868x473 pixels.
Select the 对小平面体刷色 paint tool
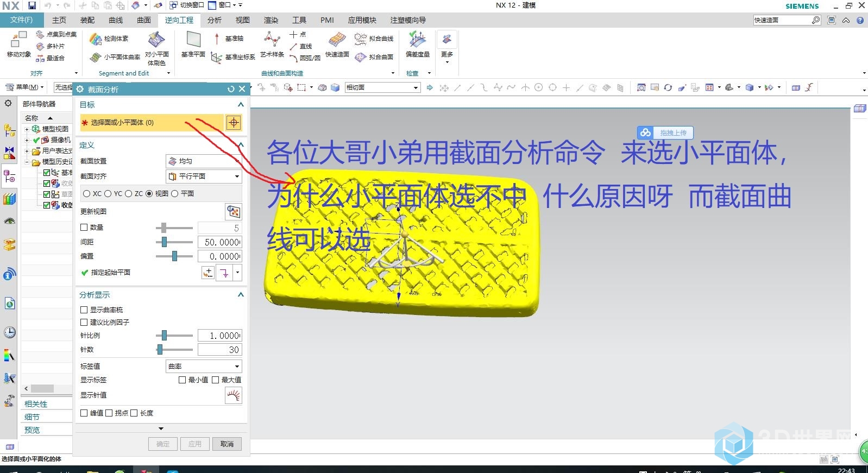[x=156, y=49]
